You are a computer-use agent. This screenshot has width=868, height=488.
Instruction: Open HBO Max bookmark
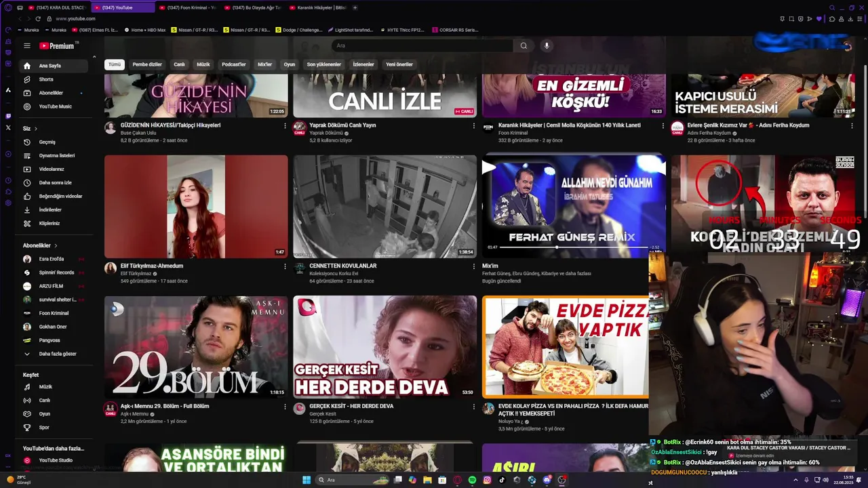click(x=145, y=30)
